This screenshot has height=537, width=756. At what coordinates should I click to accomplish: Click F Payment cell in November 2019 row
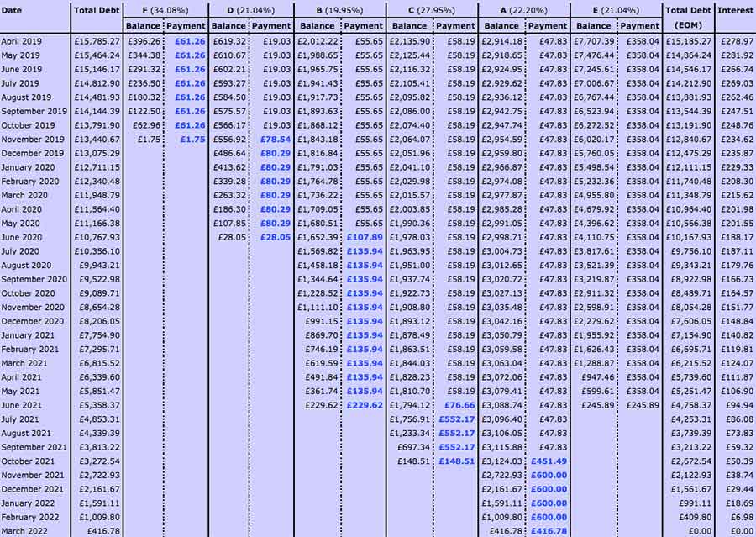[193, 140]
